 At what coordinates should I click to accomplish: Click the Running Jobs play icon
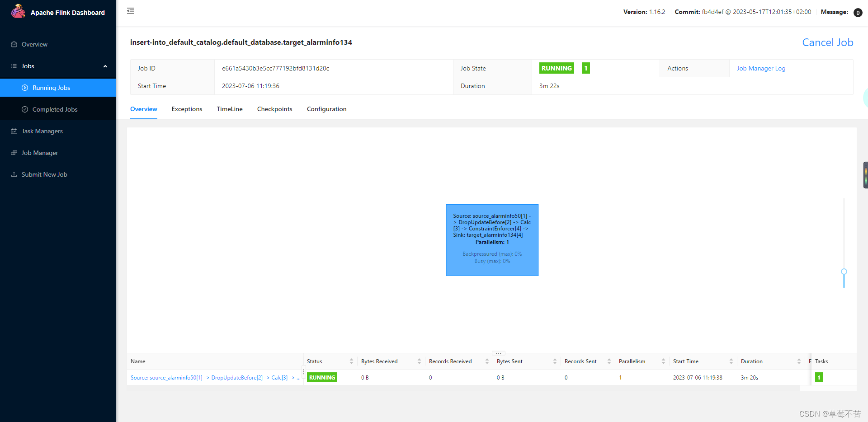[x=25, y=88]
